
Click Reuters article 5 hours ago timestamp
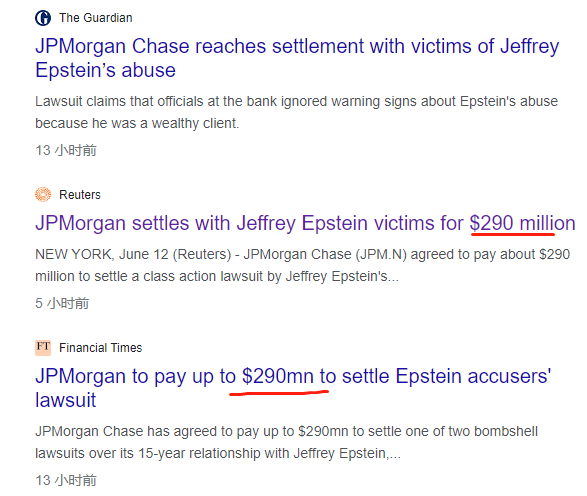[x=62, y=303]
